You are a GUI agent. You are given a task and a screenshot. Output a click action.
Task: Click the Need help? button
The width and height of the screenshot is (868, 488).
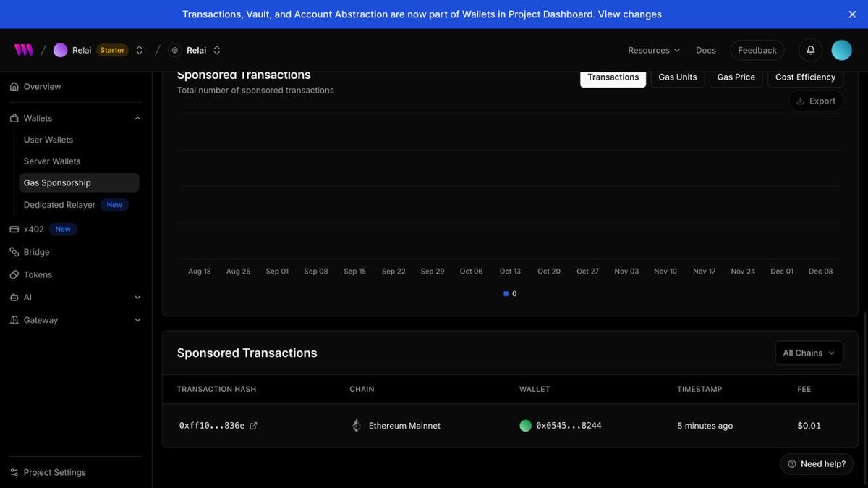817,464
